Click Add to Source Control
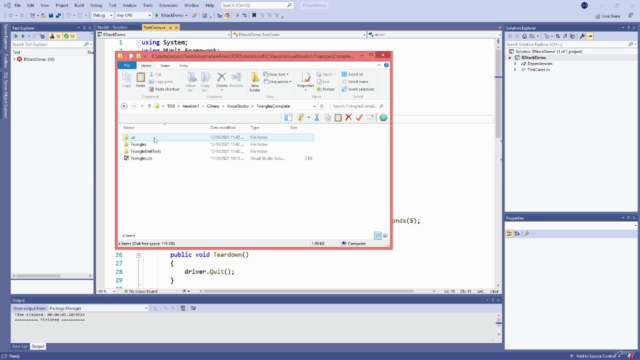 (x=595, y=356)
